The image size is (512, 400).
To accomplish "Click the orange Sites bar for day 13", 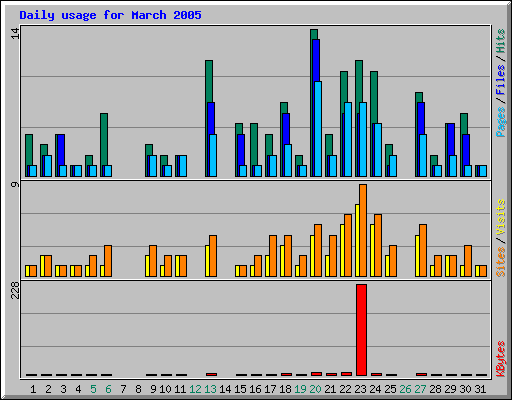I will point(213,256).
